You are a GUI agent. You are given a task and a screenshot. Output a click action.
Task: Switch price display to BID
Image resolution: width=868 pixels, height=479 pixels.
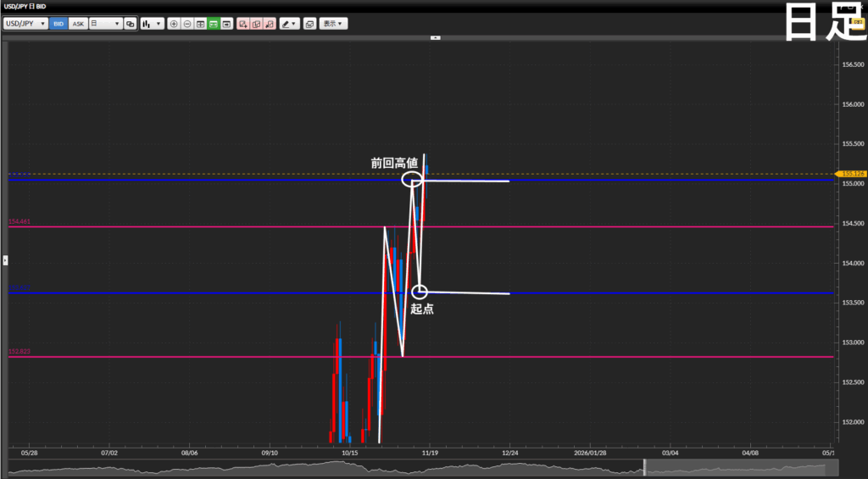(x=58, y=24)
